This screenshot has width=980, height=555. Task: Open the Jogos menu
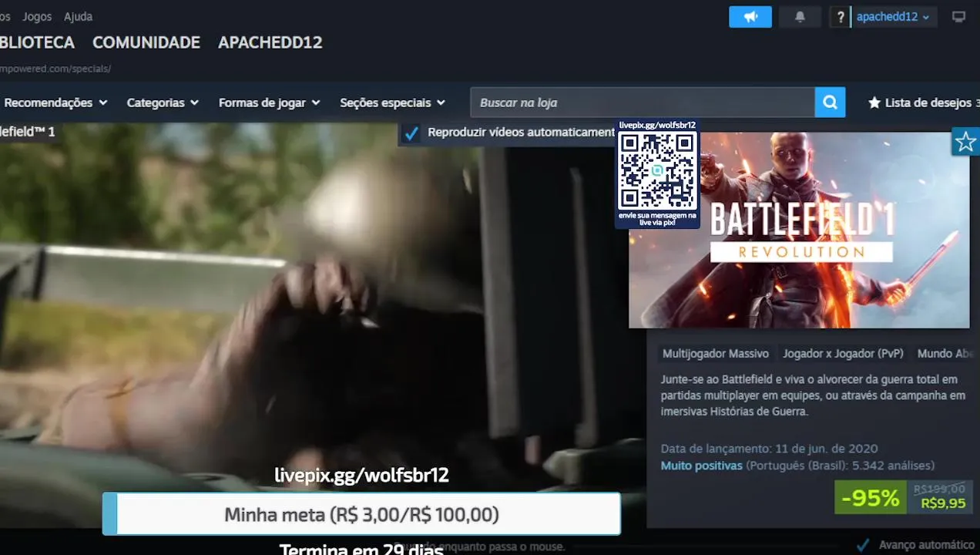(x=37, y=16)
